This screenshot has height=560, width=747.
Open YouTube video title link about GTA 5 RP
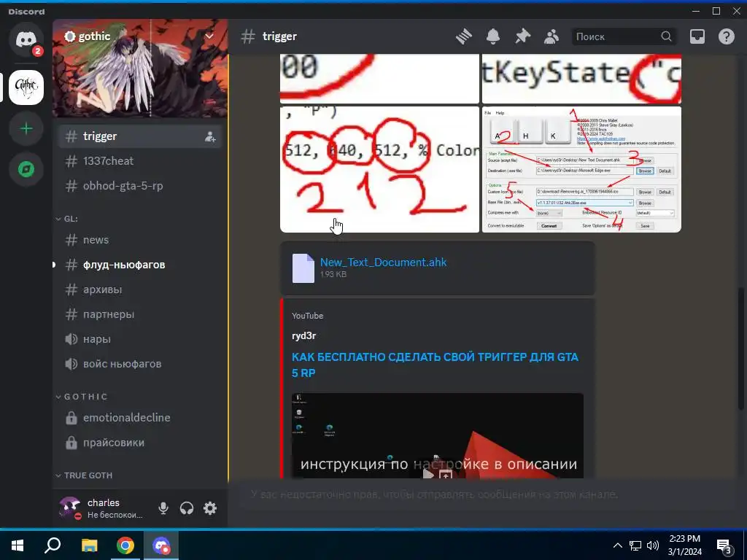click(x=435, y=365)
